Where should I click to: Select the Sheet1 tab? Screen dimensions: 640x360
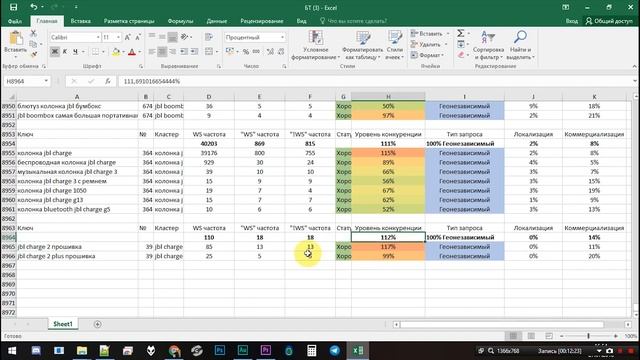[x=63, y=324]
